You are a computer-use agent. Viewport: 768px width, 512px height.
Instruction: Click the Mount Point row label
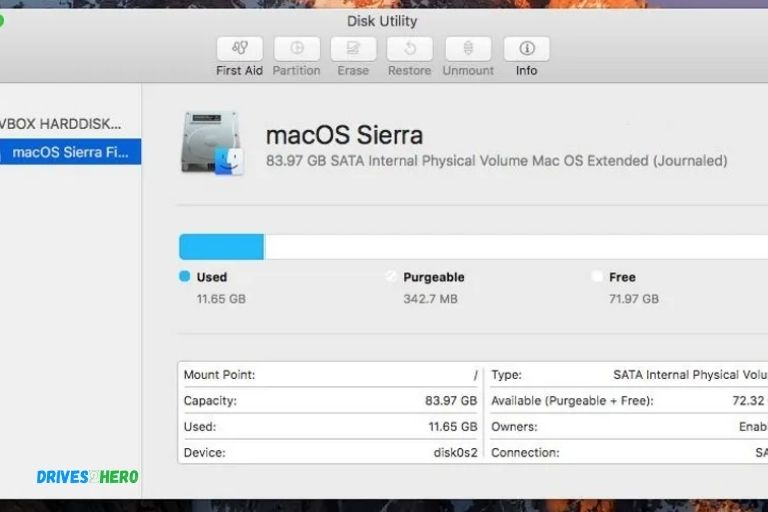pos(219,375)
